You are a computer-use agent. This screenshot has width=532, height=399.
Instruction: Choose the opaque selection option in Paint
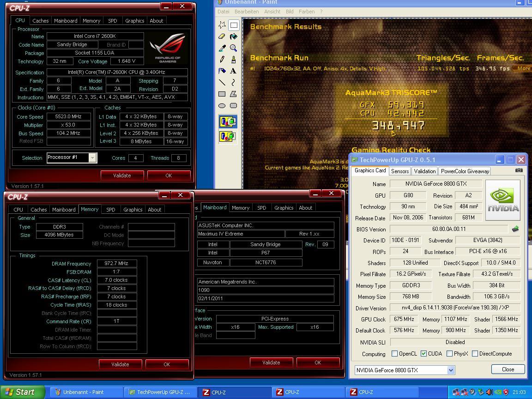click(228, 121)
